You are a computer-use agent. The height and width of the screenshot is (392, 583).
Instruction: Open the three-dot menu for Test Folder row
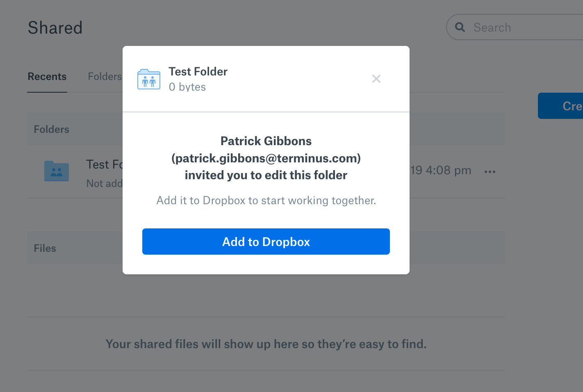(490, 171)
